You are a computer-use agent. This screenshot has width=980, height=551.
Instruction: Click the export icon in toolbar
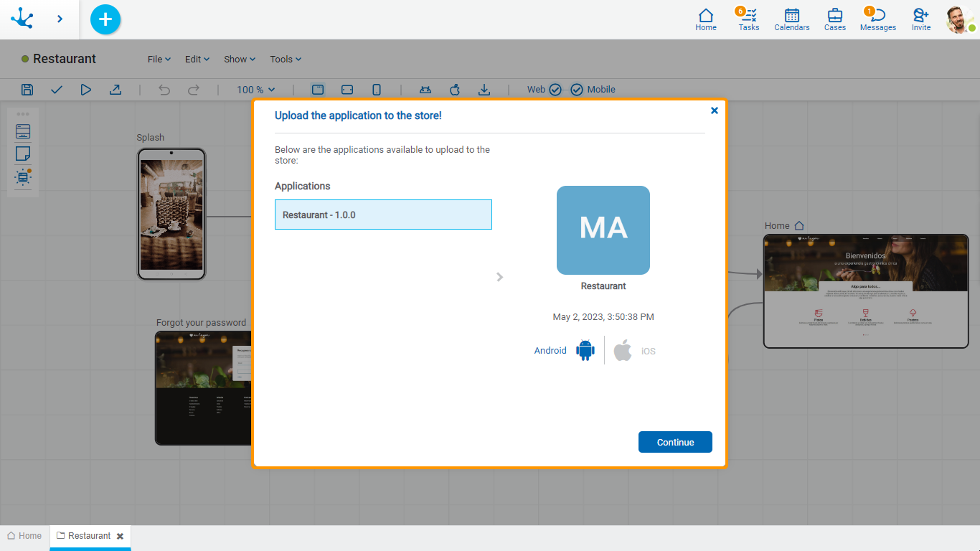point(115,90)
